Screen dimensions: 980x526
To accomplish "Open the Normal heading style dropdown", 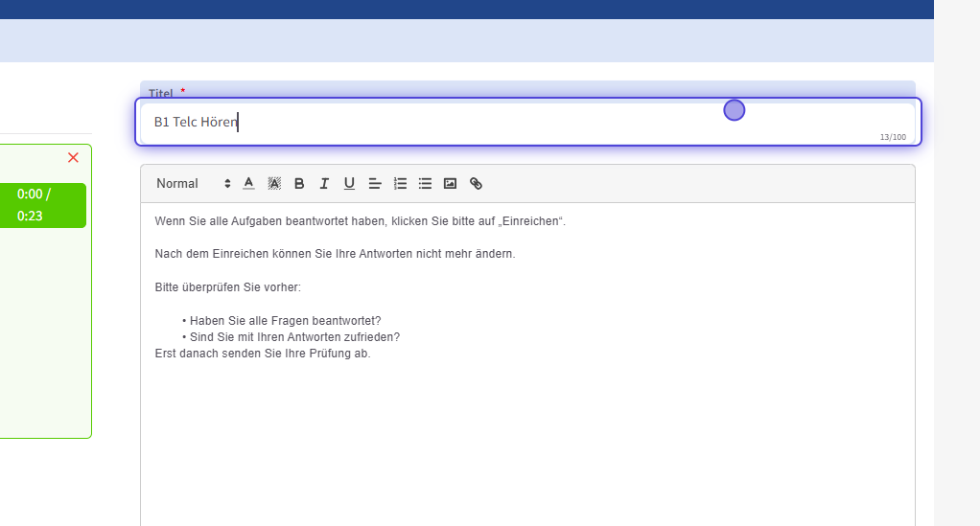I will [193, 183].
